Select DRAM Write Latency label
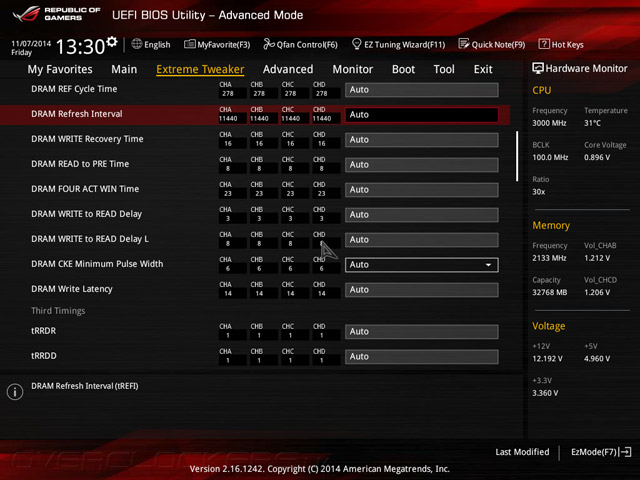Screen dimensions: 640x480 [71, 289]
